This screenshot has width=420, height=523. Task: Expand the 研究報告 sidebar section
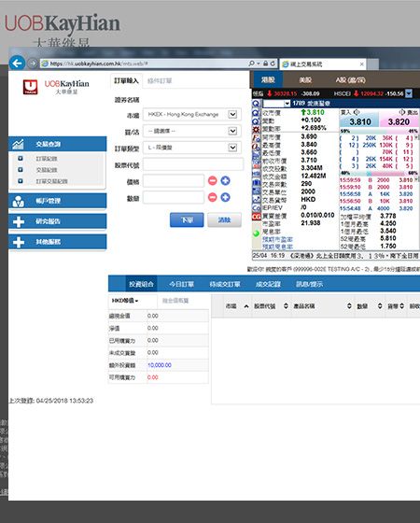click(x=58, y=221)
